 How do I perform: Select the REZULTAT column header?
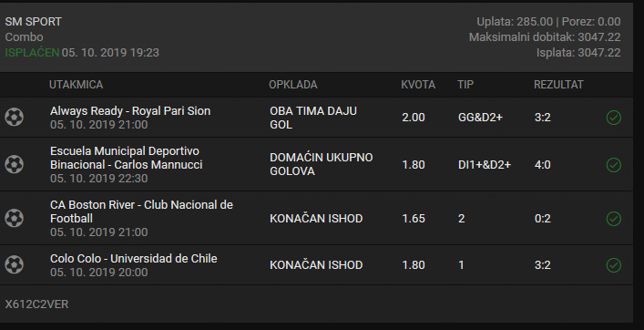click(558, 85)
